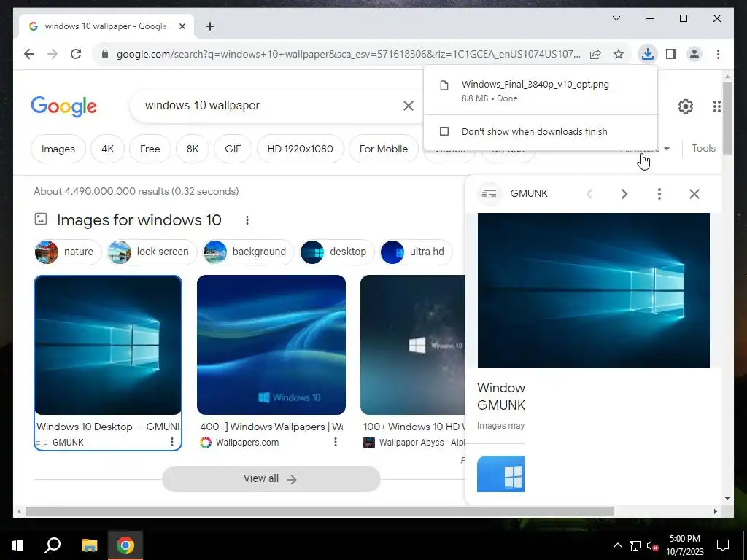This screenshot has height=560, width=747.
Task: Bookmark this page with the star icon
Action: pyautogui.click(x=619, y=54)
